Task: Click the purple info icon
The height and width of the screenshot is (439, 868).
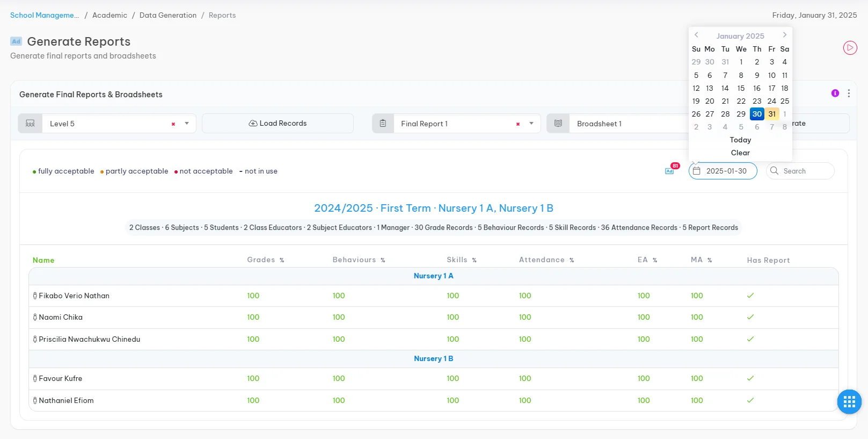Action: pos(835,93)
